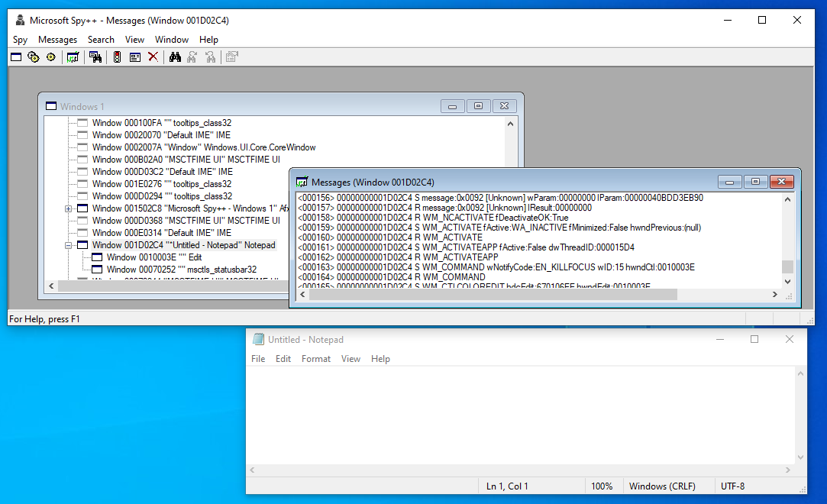Open the Spy++ View menu
The width and height of the screenshot is (827, 504).
[x=134, y=40]
